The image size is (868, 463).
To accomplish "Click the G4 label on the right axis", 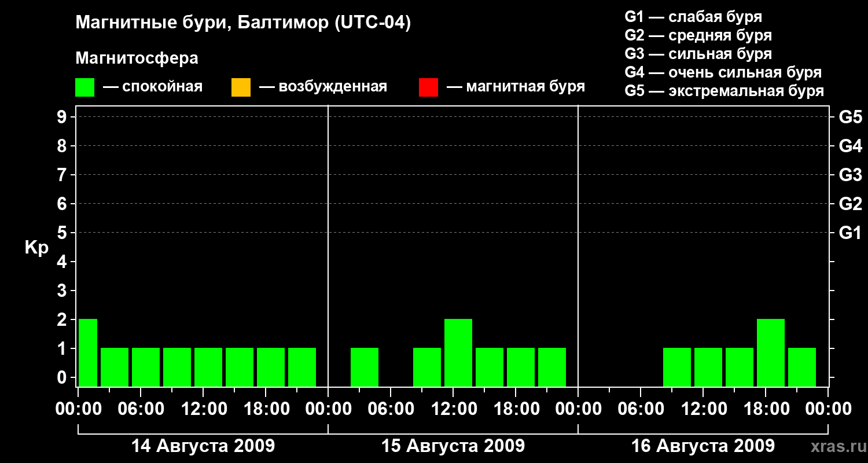I will (x=850, y=146).
